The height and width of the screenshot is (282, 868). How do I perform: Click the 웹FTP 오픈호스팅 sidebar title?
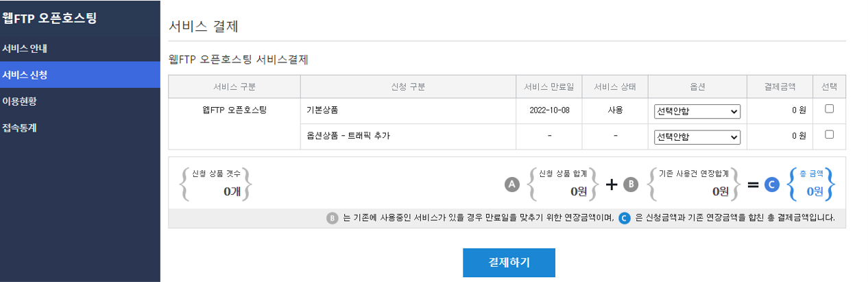(49, 18)
